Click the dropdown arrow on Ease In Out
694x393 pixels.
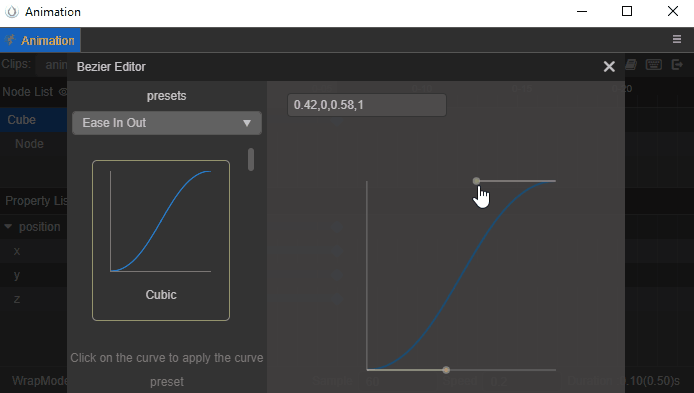click(x=247, y=123)
